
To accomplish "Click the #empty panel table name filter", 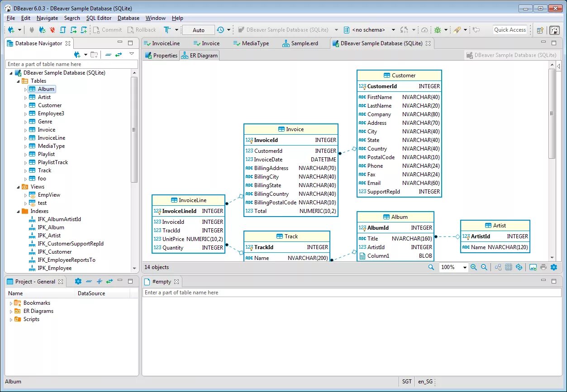I will click(x=352, y=293).
